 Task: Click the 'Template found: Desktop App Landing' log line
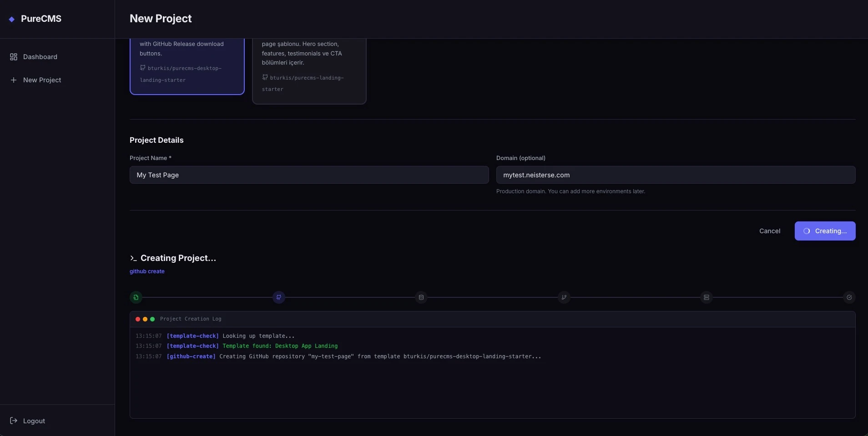coord(280,346)
